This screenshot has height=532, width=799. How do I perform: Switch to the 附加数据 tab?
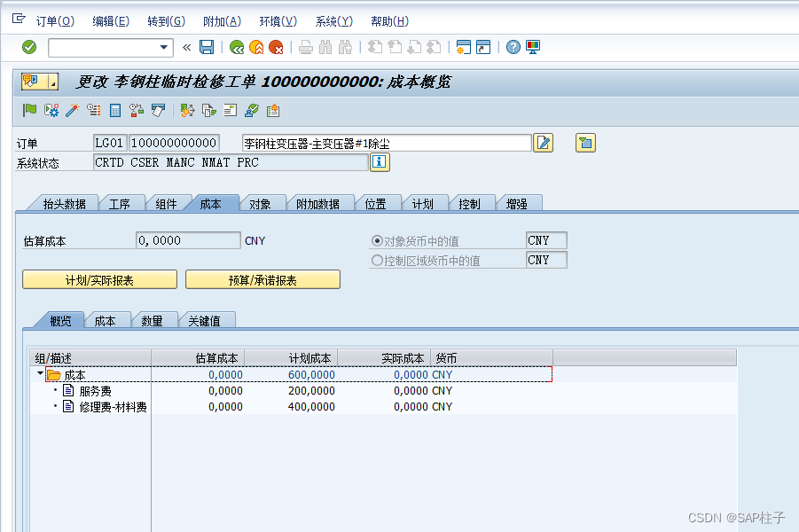click(318, 204)
